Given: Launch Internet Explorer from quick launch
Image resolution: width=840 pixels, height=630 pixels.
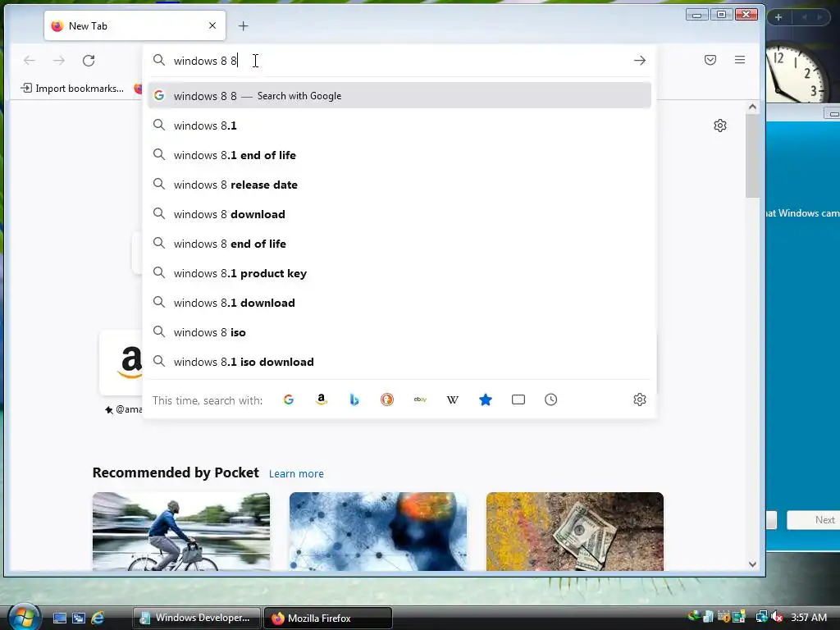Looking at the screenshot, I should point(98,618).
